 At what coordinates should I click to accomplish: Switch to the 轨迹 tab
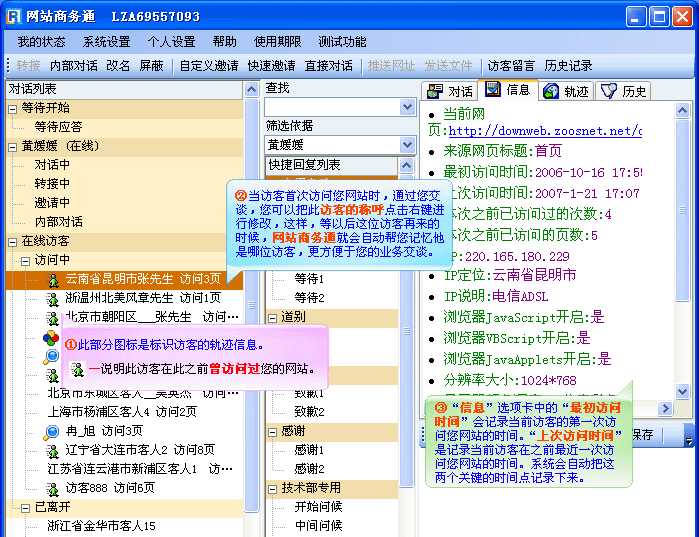coord(567,91)
